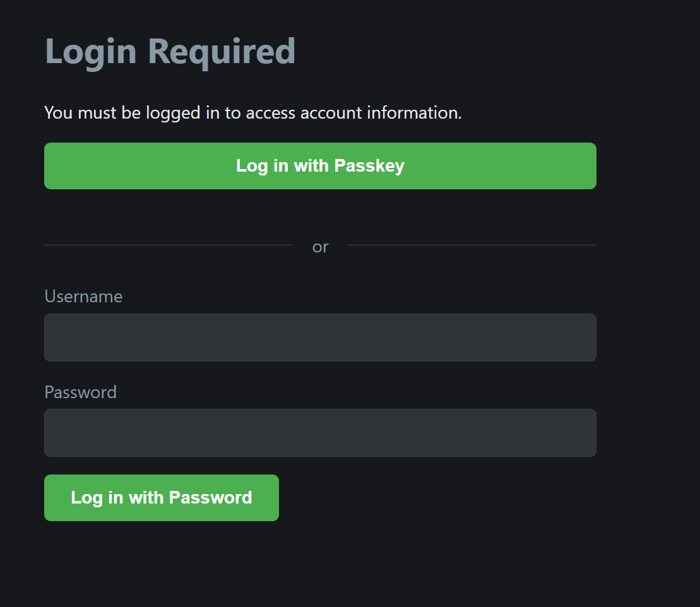Select the word 'Passkey' on the top button
700x607 pixels.
(369, 166)
